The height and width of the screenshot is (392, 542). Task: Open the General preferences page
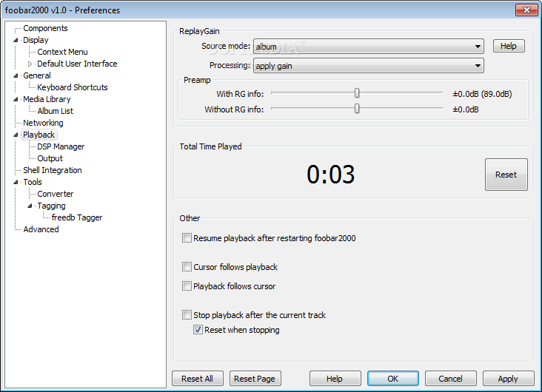(36, 75)
